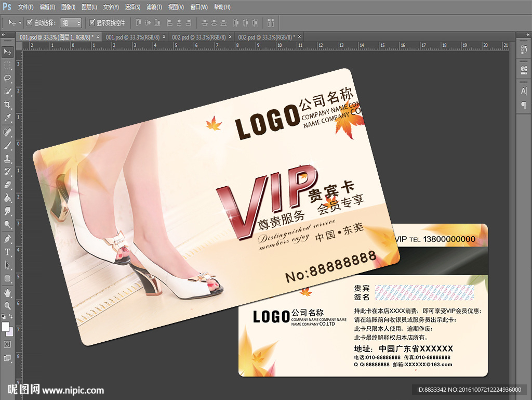Select the Zoom tool

7,306
